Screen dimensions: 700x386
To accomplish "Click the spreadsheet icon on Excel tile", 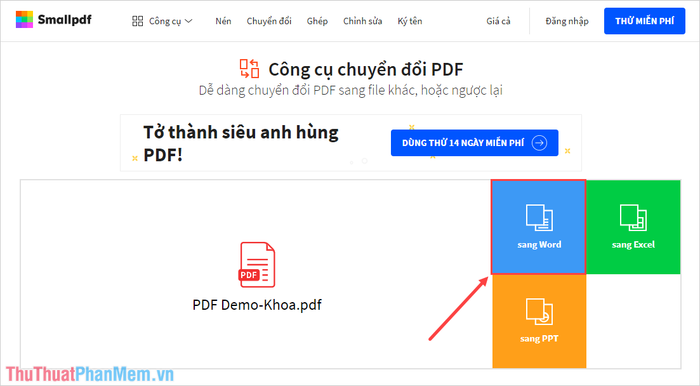I will coord(633,217).
